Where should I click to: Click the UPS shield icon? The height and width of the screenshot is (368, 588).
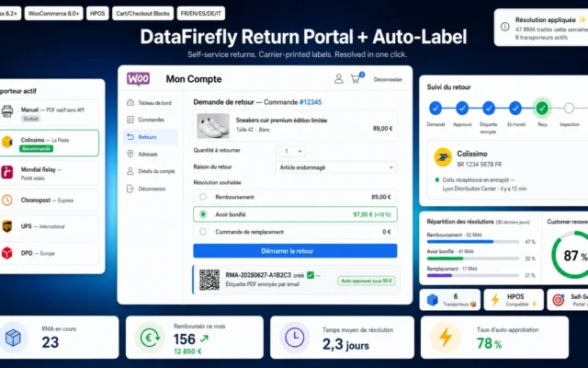click(7, 226)
